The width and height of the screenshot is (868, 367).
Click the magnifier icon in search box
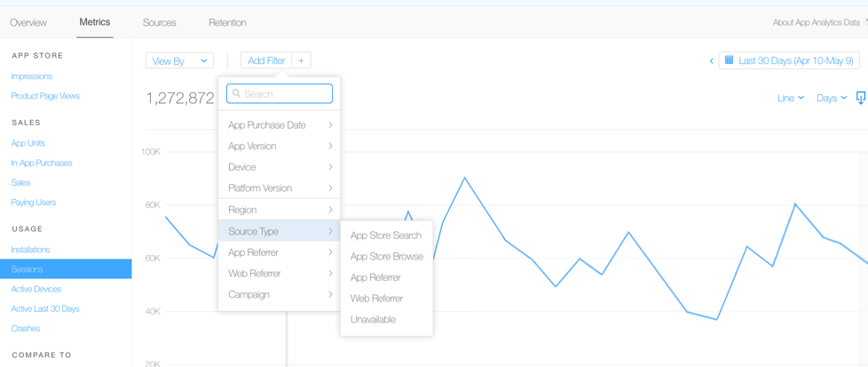pos(237,93)
